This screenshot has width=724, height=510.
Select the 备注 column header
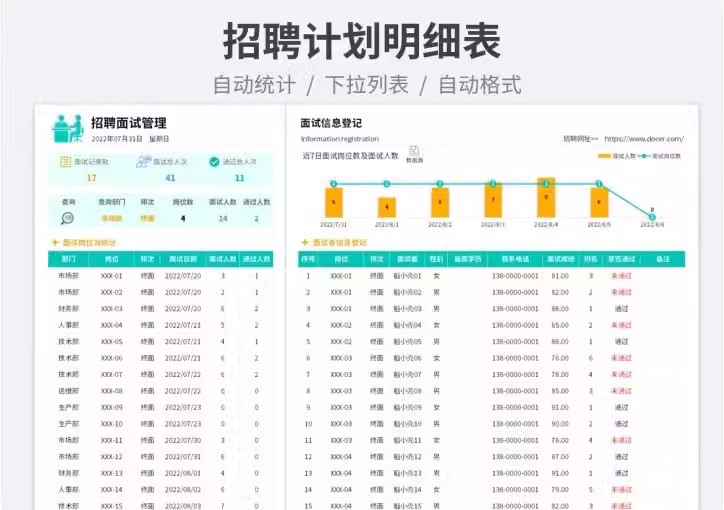click(x=663, y=259)
